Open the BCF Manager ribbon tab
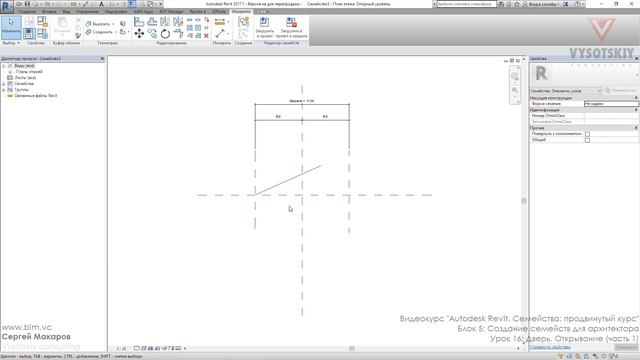Screen dimensions: 640x360 point(171,11)
